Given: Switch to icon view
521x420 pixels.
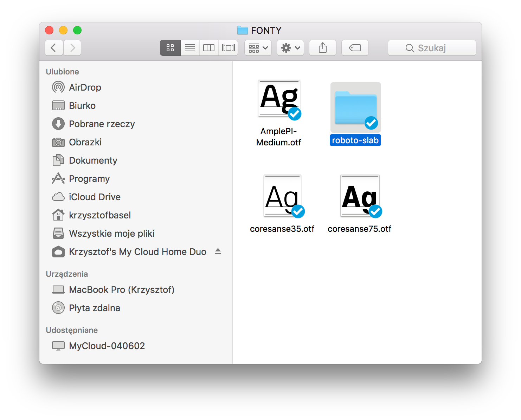Looking at the screenshot, I should tap(170, 48).
